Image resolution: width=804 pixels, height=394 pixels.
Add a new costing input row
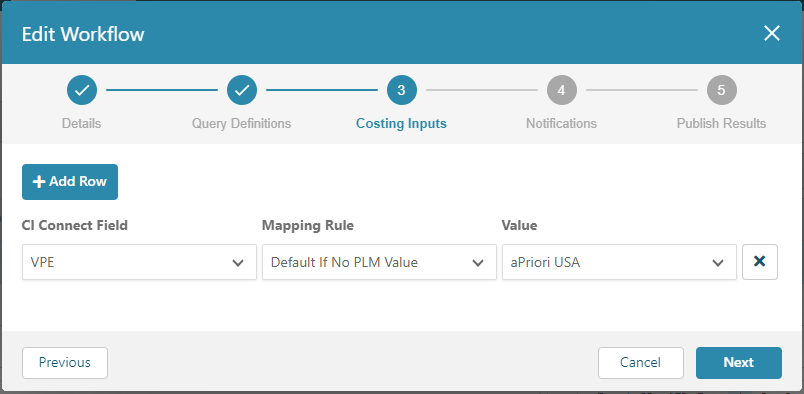pos(70,182)
